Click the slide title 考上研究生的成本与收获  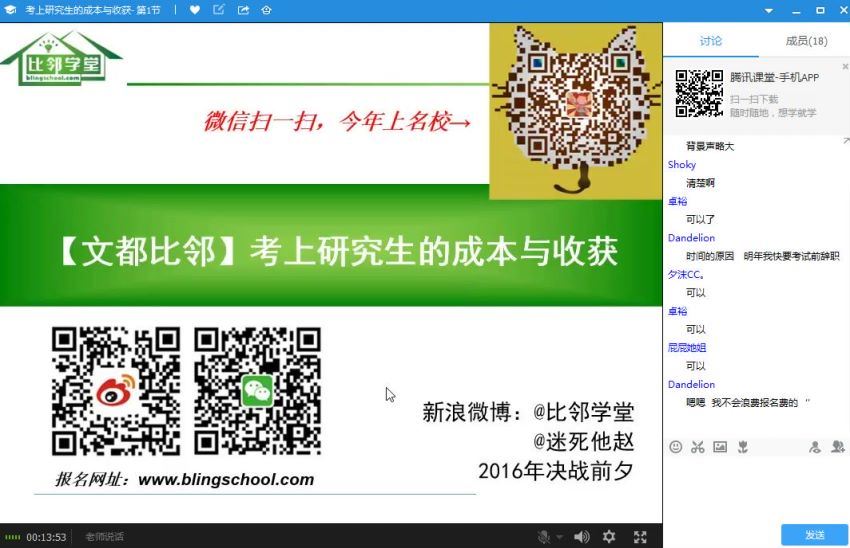pos(434,251)
